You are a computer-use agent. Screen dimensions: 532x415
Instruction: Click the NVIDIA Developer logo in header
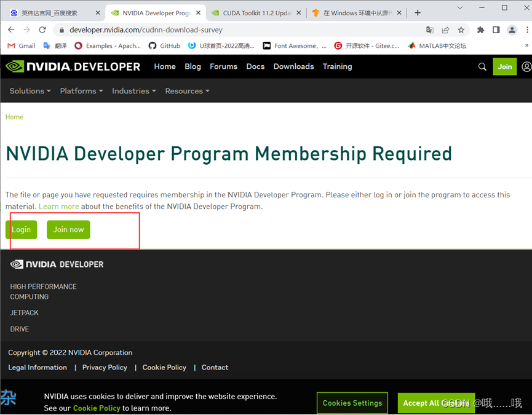coord(73,66)
